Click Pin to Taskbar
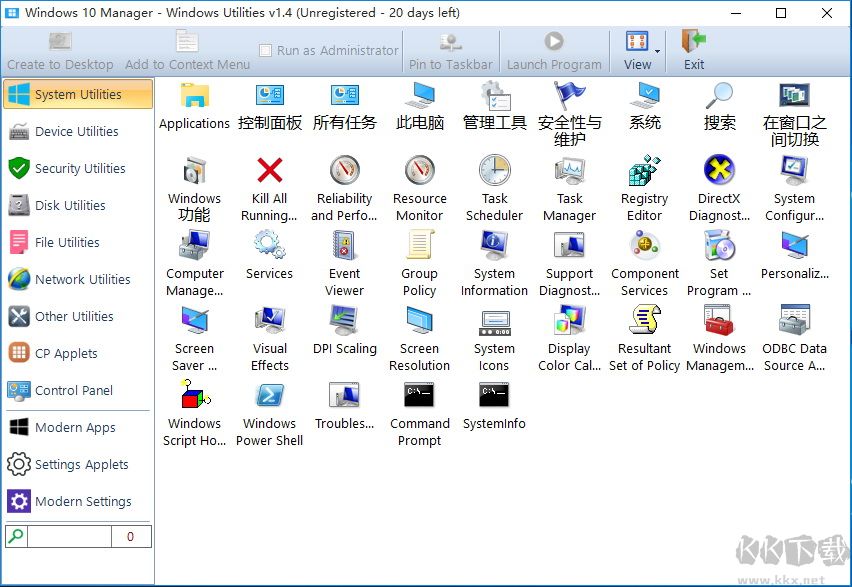 point(448,50)
